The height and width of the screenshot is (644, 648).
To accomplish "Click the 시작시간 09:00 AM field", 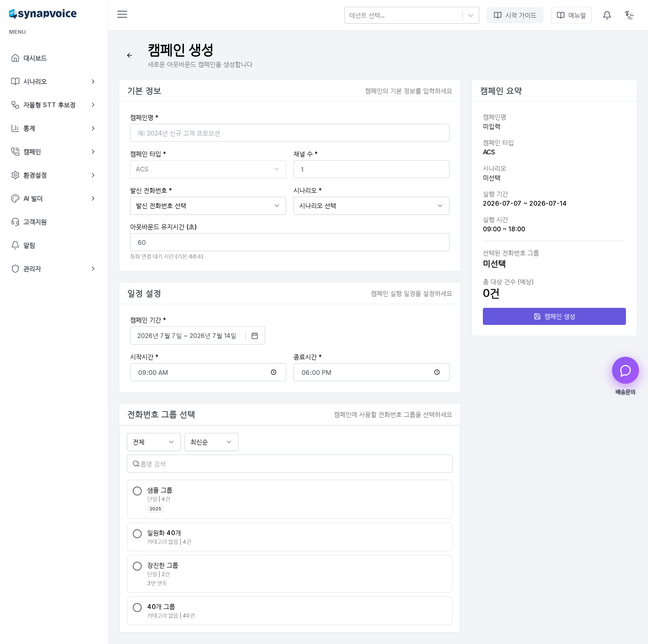I will tap(208, 372).
